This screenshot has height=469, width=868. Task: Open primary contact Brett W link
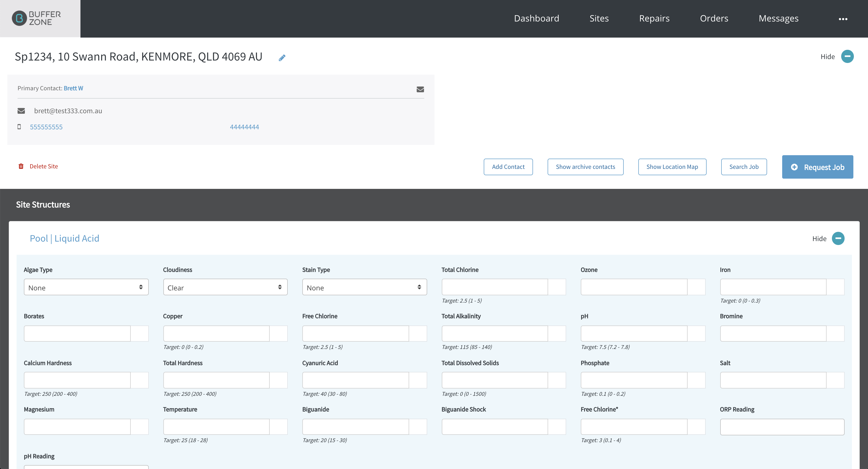73,88
